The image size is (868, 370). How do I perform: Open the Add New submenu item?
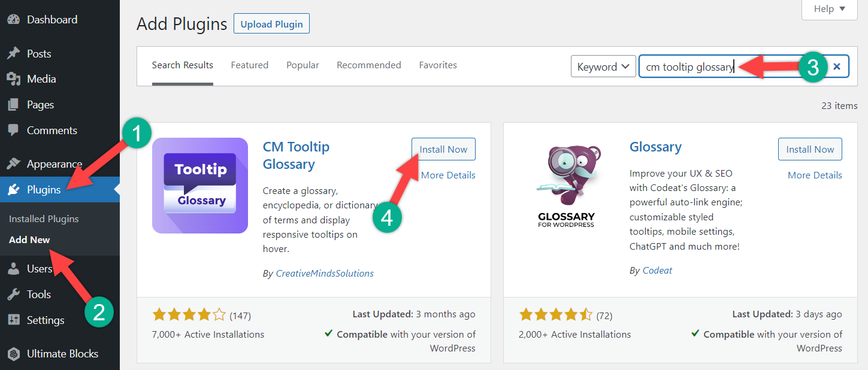[29, 239]
